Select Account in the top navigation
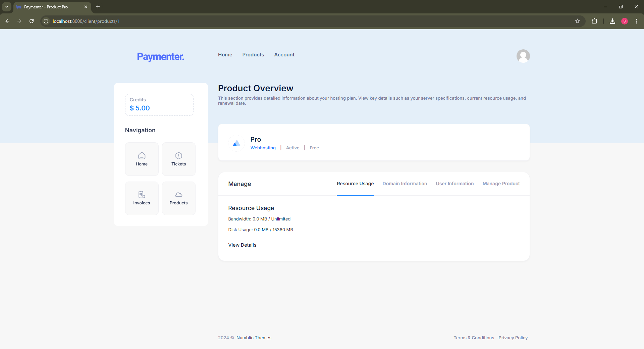The image size is (644, 349). [x=284, y=55]
